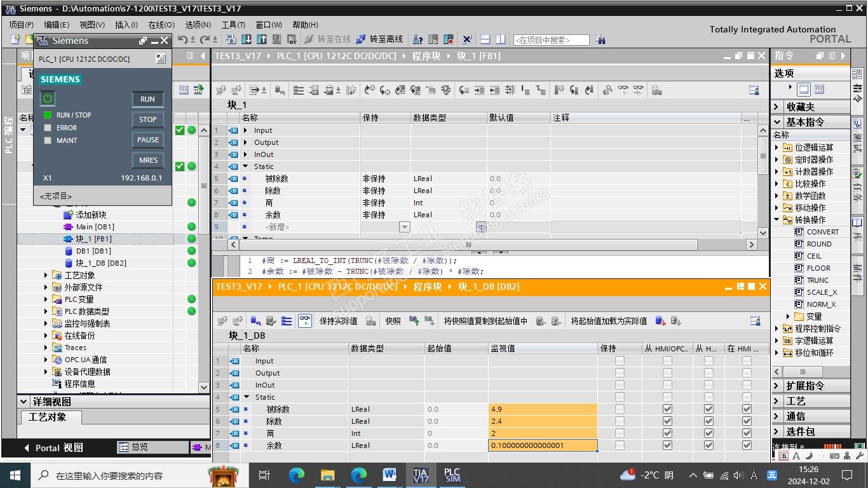This screenshot has height=488, width=868.
Task: Open the 视图(V) menu
Action: coord(92,25)
